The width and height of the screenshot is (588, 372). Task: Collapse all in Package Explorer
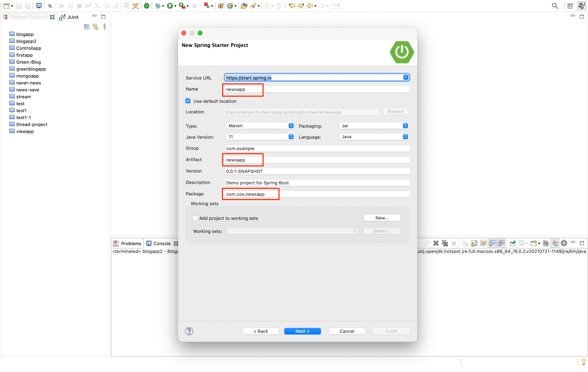point(87,27)
